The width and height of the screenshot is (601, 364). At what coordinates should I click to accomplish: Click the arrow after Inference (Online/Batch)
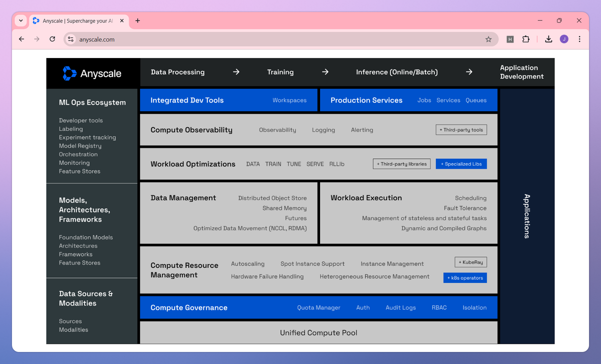tap(469, 72)
